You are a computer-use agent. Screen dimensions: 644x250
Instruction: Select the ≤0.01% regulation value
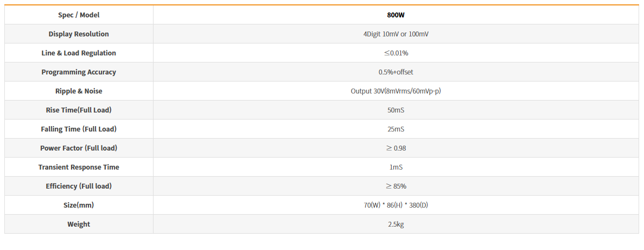click(396, 53)
